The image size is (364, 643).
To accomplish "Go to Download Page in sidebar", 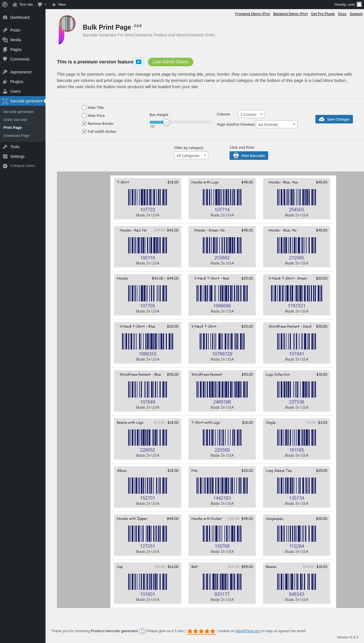I will point(16,136).
